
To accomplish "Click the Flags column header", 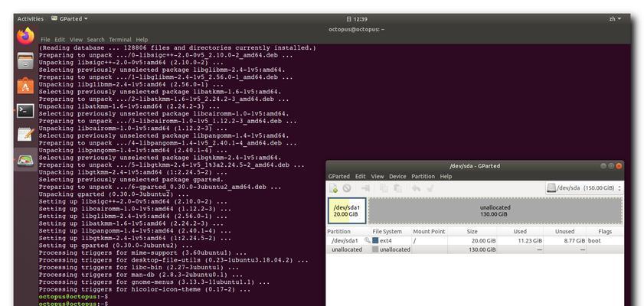I will tap(605, 231).
